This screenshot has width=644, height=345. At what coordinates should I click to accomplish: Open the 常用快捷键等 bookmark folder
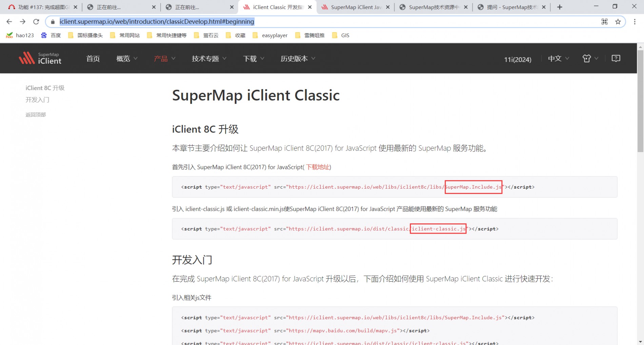[167, 35]
